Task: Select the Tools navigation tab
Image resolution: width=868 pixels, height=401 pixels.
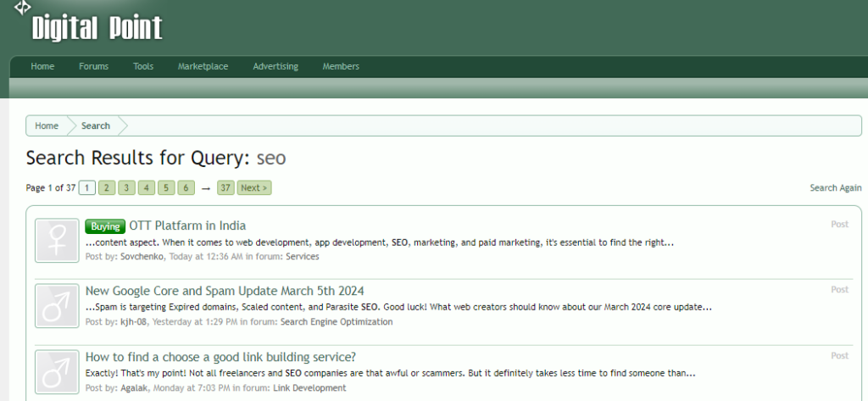Action: coord(143,66)
